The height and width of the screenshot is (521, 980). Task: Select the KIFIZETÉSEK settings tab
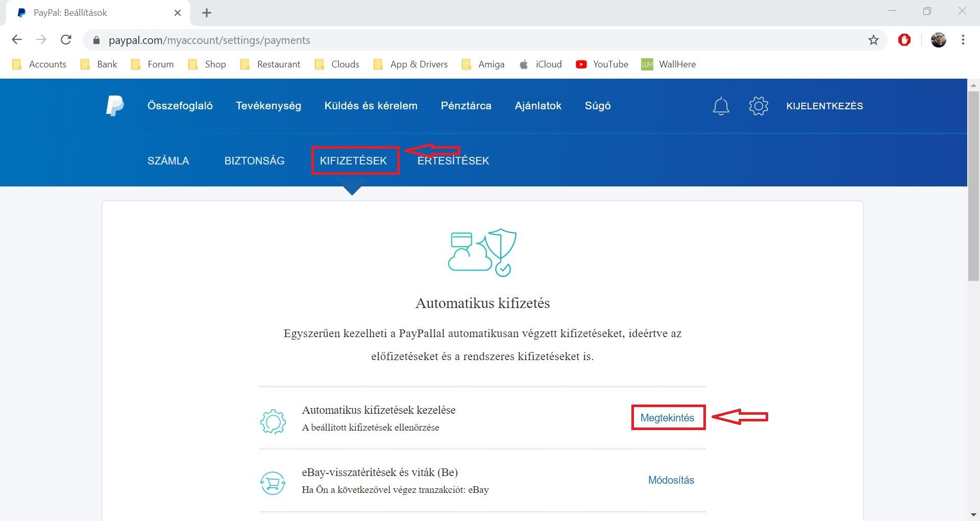coord(354,161)
